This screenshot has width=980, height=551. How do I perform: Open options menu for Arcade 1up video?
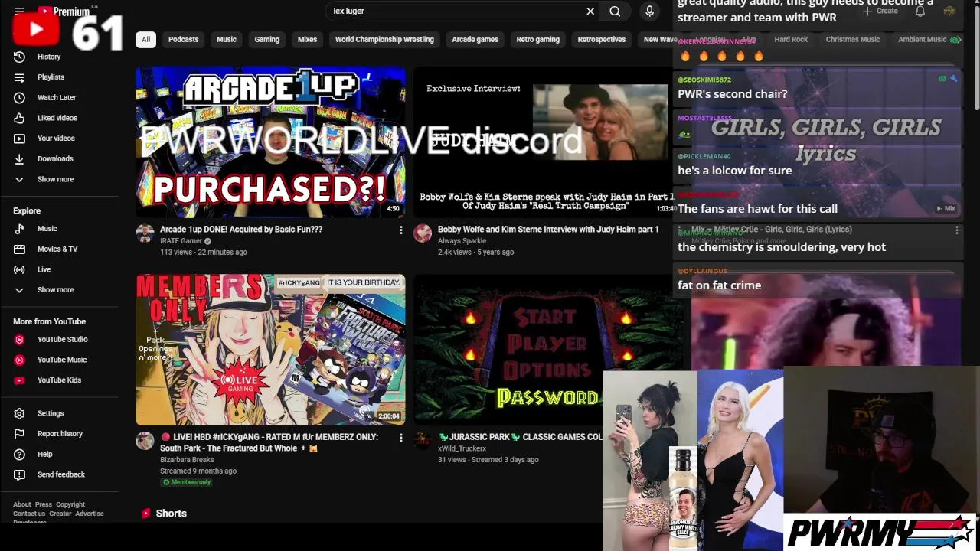[x=400, y=230]
